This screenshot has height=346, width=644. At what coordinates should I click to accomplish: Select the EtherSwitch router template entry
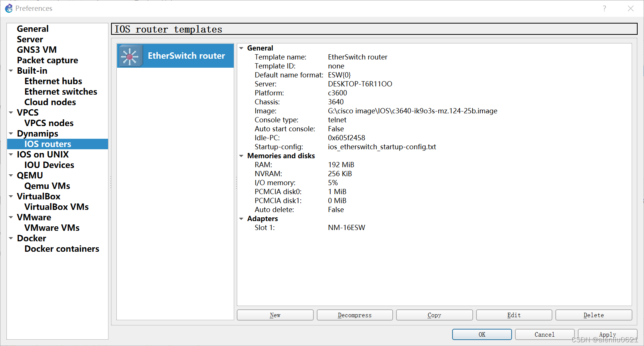pyautogui.click(x=175, y=56)
